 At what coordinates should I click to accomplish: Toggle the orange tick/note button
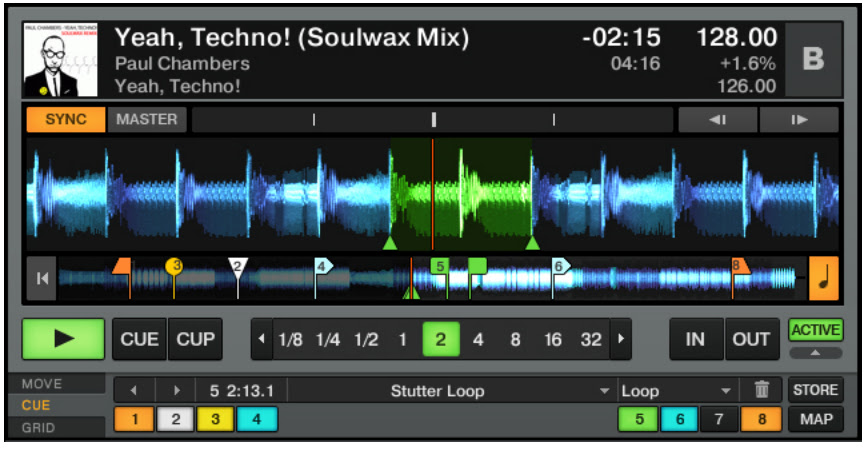(x=824, y=278)
